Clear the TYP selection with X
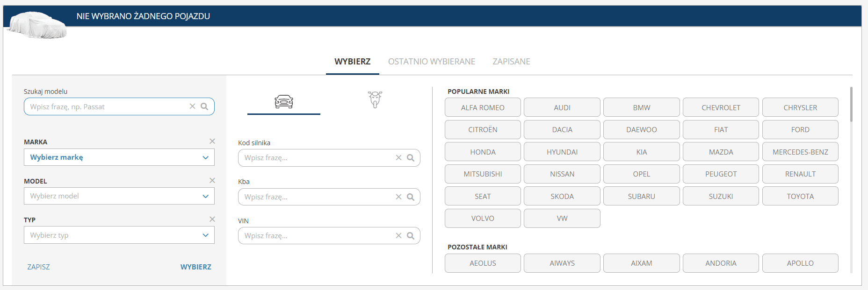868x290 pixels. (x=212, y=219)
